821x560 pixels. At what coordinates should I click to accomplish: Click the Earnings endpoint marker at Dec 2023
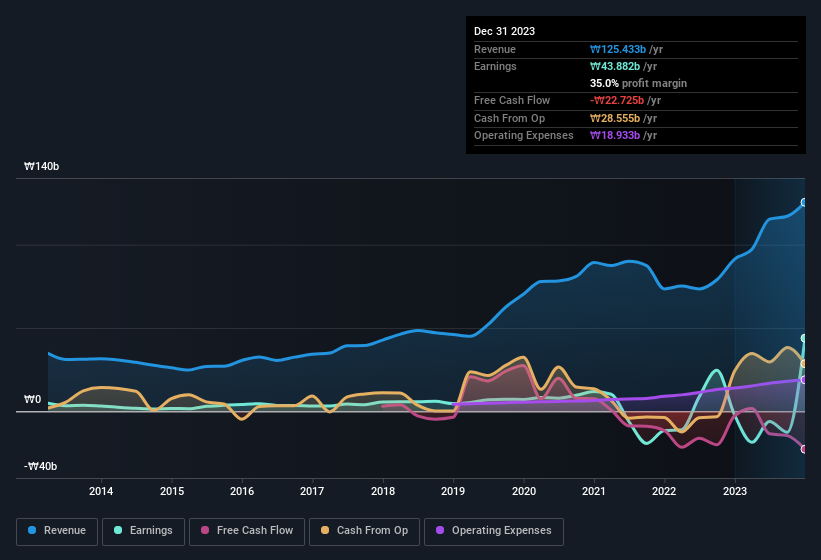804,338
